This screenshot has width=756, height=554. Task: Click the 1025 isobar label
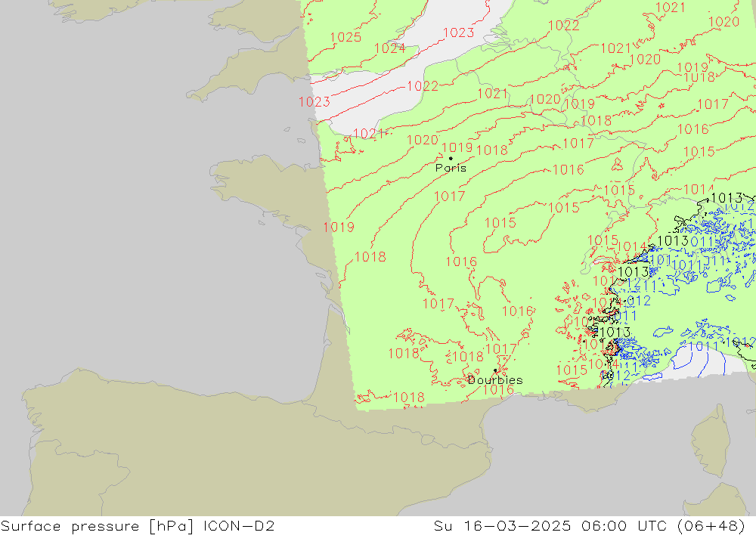345,37
